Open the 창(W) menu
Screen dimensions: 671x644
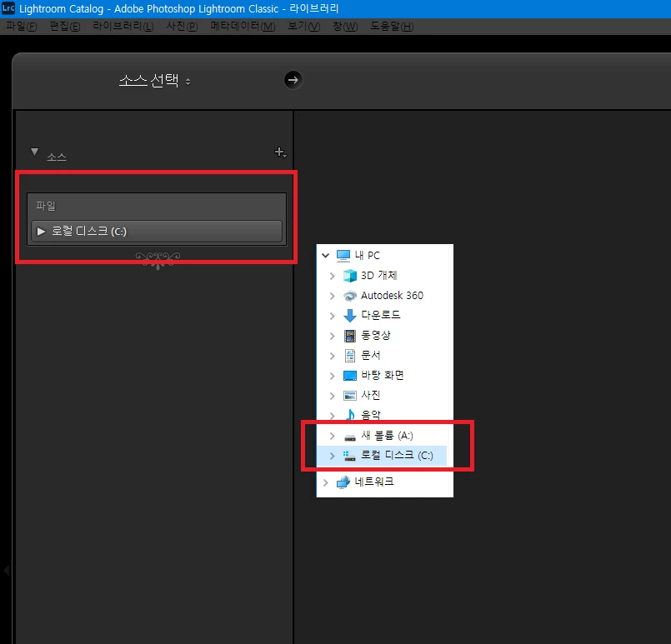tap(345, 27)
